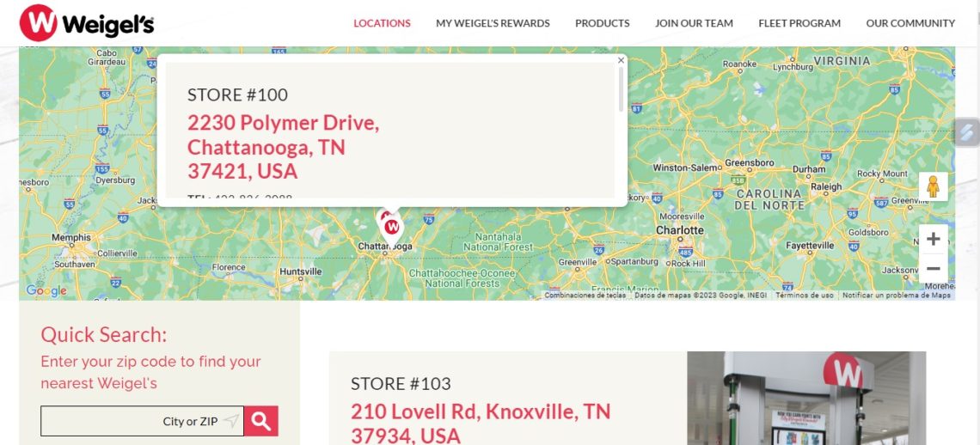980x445 pixels.
Task: Click the red search magnifier button
Action: point(261,421)
